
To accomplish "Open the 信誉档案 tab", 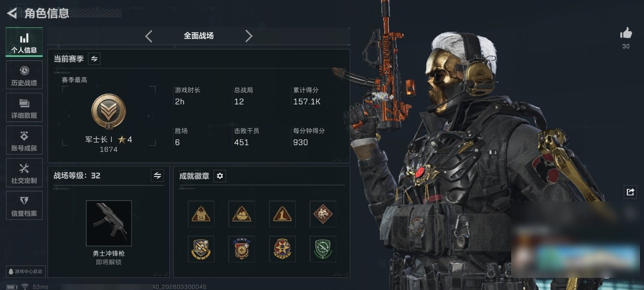I will pyautogui.click(x=24, y=205).
